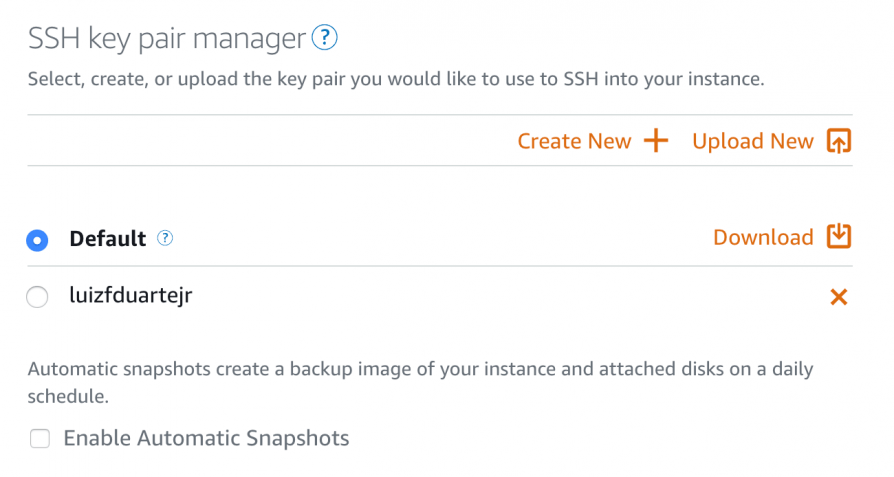The width and height of the screenshot is (894, 477).
Task: Click the Automatic snapshots description paragraph
Action: (420, 382)
